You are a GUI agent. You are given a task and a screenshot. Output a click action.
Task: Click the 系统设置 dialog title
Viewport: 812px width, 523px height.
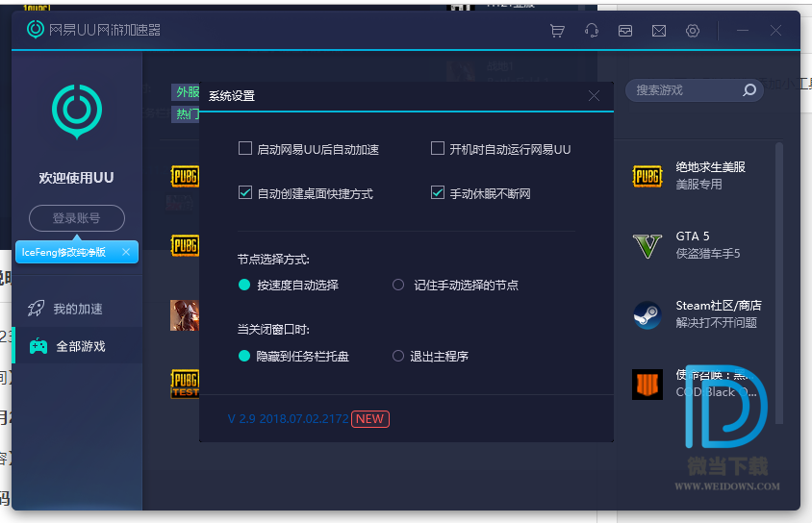click(232, 96)
